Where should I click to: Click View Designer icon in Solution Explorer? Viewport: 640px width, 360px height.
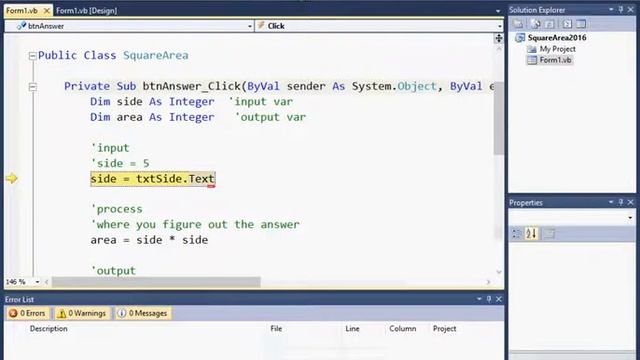click(x=581, y=24)
